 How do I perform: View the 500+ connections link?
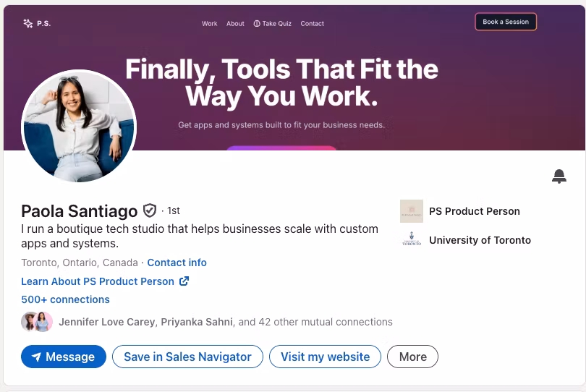(x=65, y=299)
